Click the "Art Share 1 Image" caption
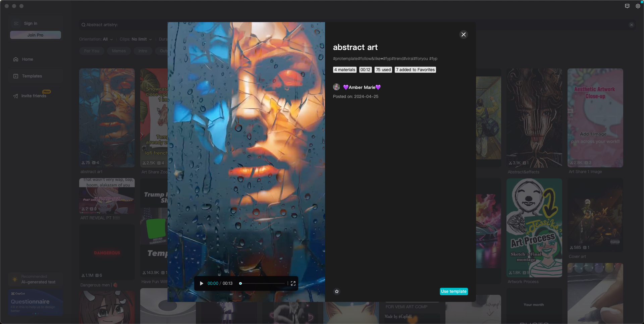 pyautogui.click(x=585, y=172)
